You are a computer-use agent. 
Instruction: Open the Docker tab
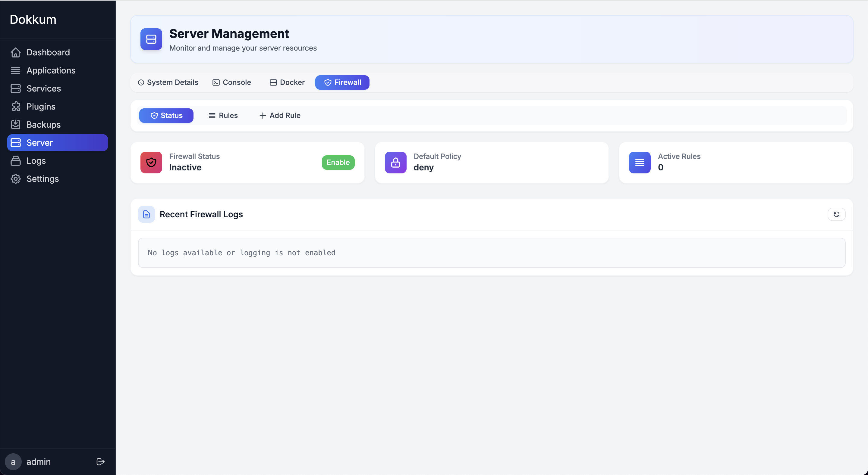click(x=287, y=82)
